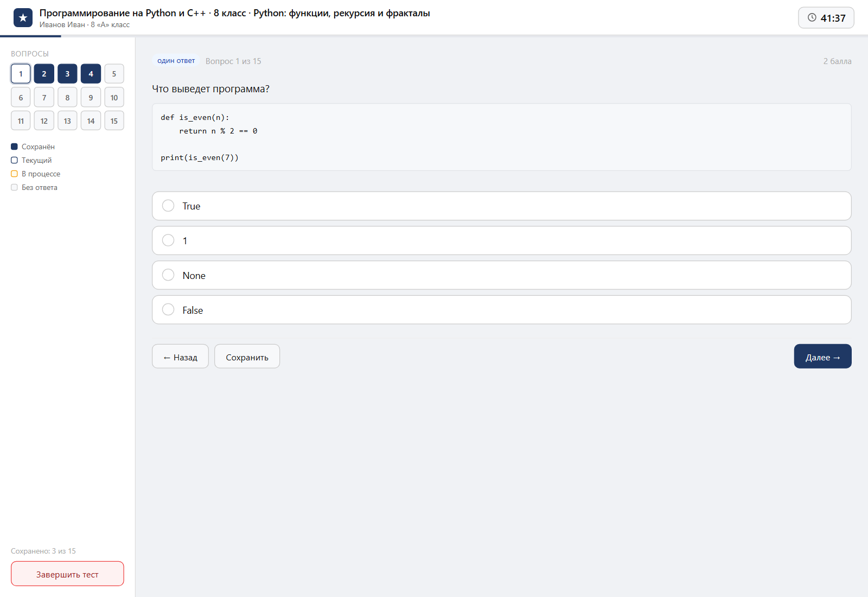Choose None as the answer
Image resolution: width=868 pixels, height=597 pixels.
pos(501,275)
